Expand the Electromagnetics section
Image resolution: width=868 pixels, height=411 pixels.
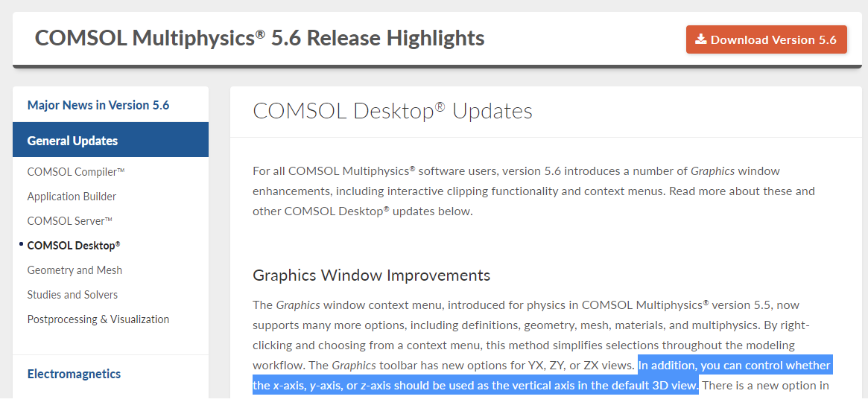(x=74, y=374)
